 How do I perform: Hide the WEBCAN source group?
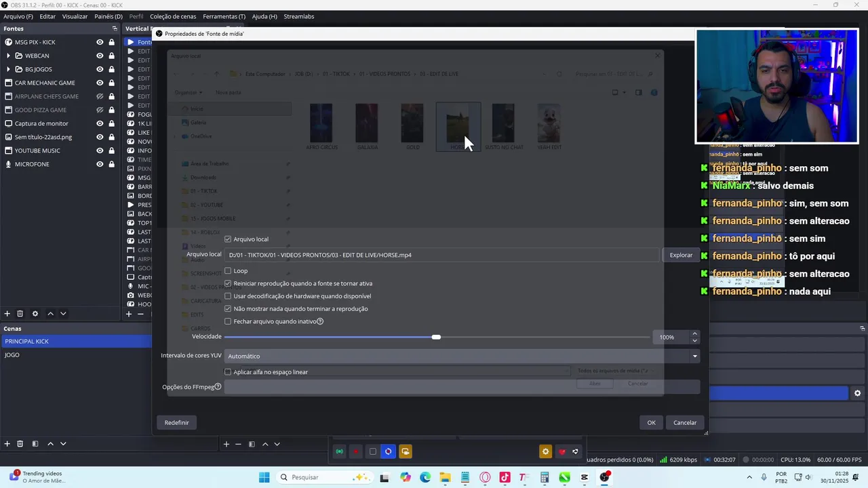tap(100, 56)
